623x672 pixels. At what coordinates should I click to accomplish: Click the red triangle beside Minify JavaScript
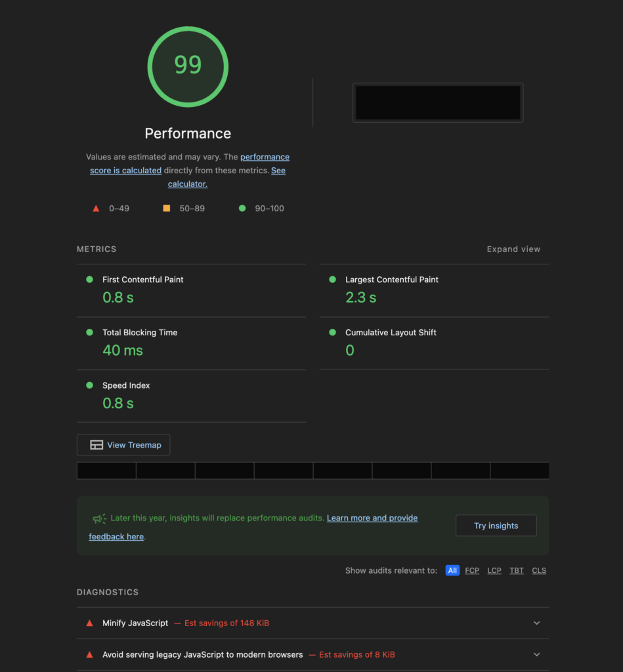coord(90,623)
